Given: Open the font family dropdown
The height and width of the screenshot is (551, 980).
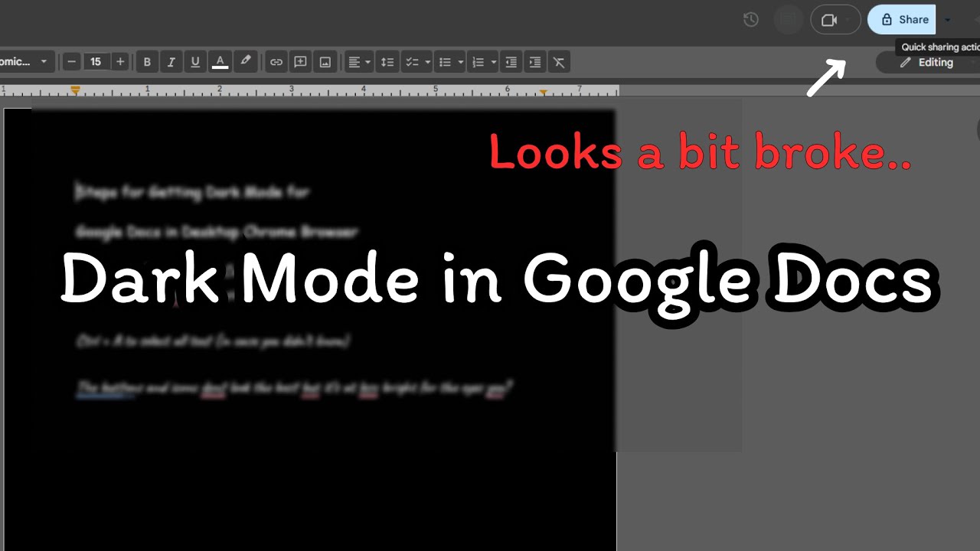Looking at the screenshot, I should tap(26, 62).
